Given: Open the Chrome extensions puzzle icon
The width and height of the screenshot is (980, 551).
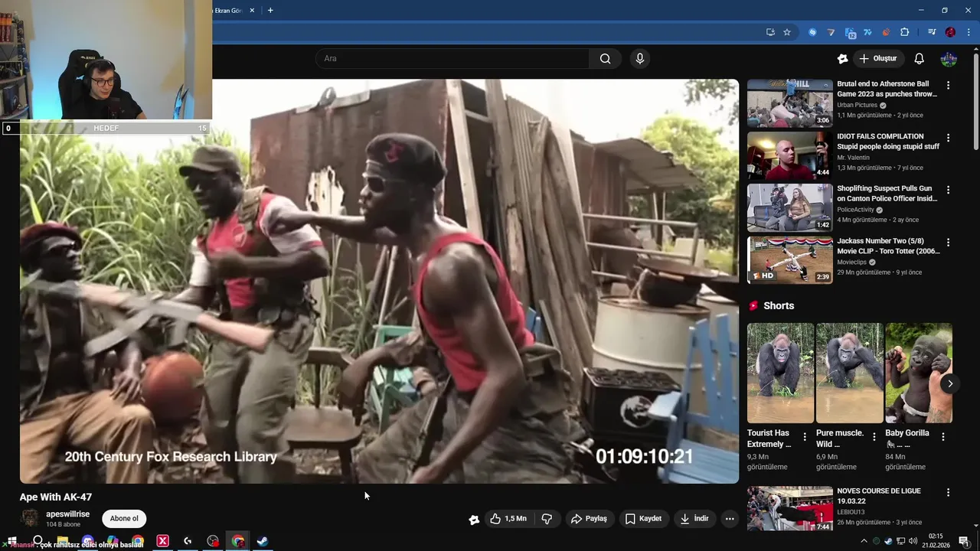Looking at the screenshot, I should click(x=904, y=32).
